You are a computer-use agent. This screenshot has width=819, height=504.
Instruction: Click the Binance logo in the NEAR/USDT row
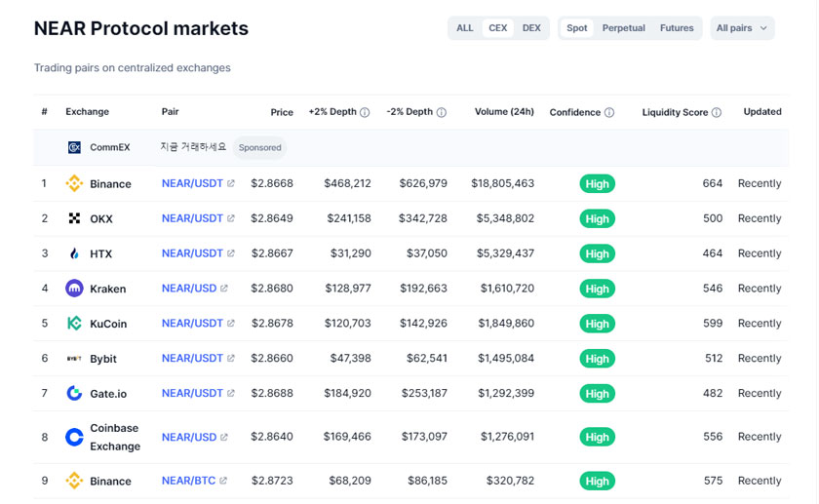(74, 183)
